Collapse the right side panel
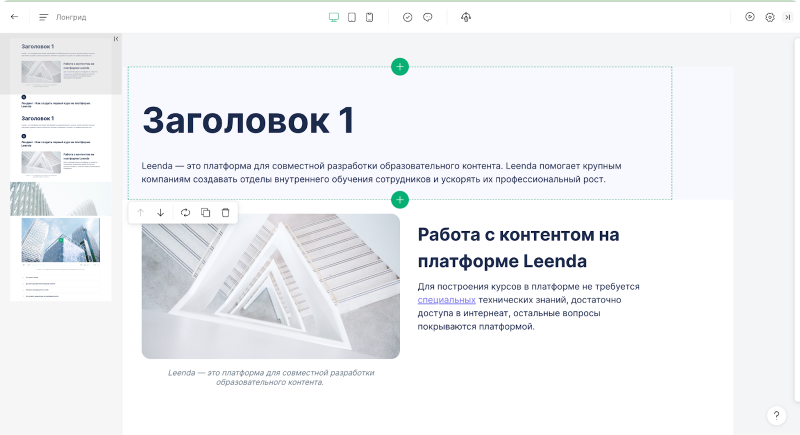 tap(788, 17)
